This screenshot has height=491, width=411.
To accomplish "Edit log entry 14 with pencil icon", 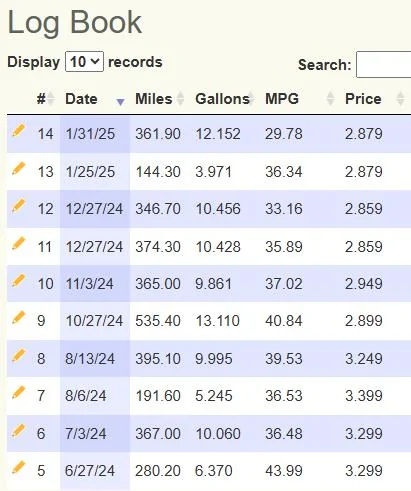I will click(x=19, y=130).
